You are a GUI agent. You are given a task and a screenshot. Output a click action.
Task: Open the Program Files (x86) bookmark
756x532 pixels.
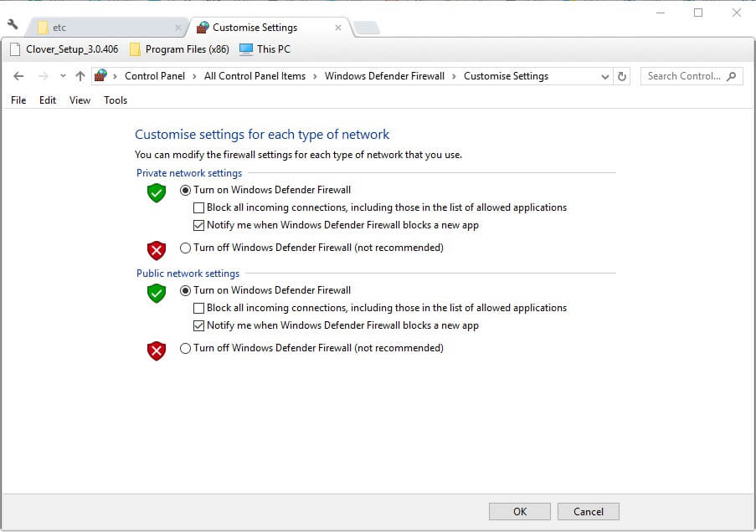(179, 49)
